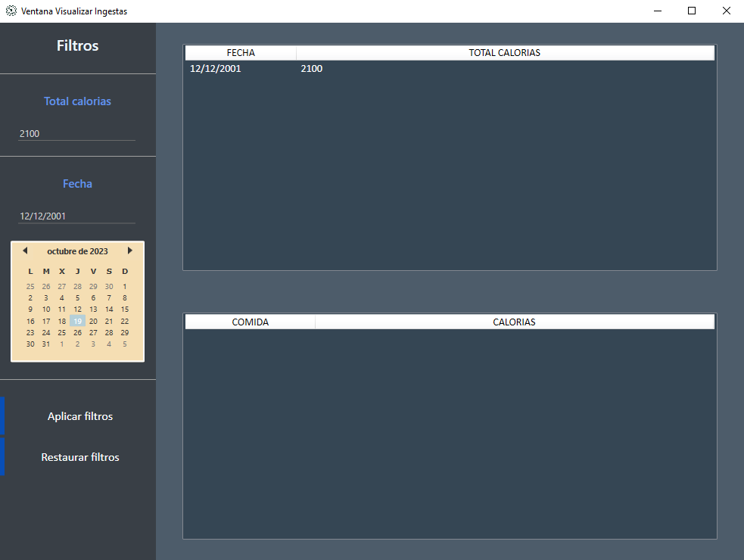
Task: Open the month view via the octubre de 2023 header
Action: pyautogui.click(x=77, y=250)
